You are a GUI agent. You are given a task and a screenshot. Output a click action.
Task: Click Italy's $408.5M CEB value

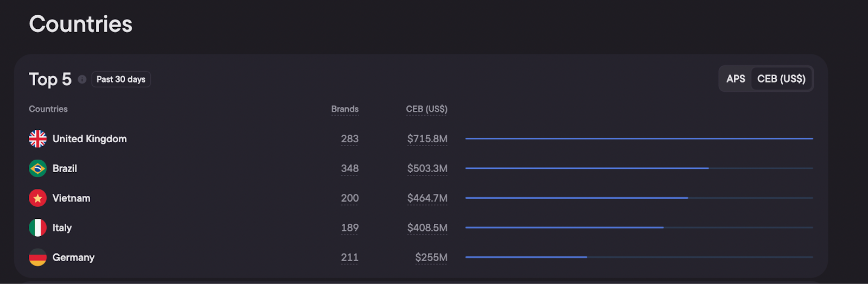point(427,228)
